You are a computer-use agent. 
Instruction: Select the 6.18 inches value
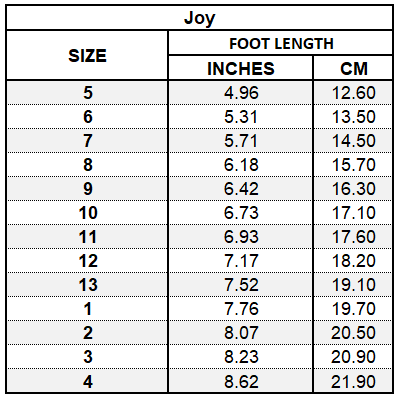pyautogui.click(x=241, y=165)
